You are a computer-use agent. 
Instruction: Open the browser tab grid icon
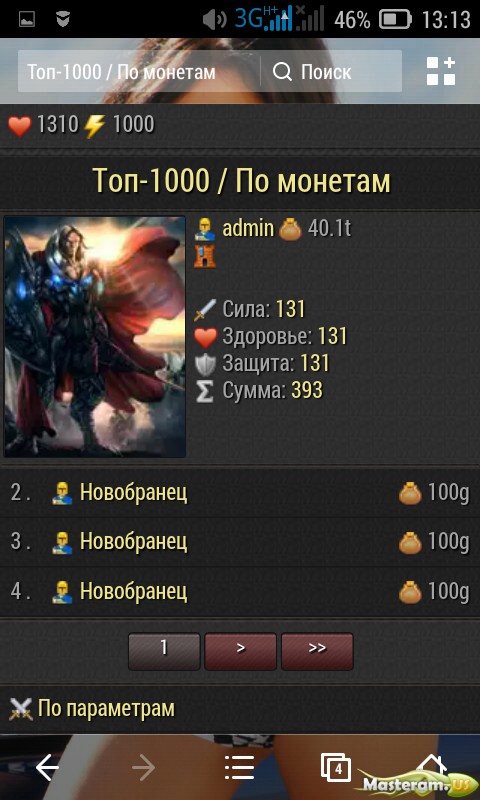click(441, 71)
